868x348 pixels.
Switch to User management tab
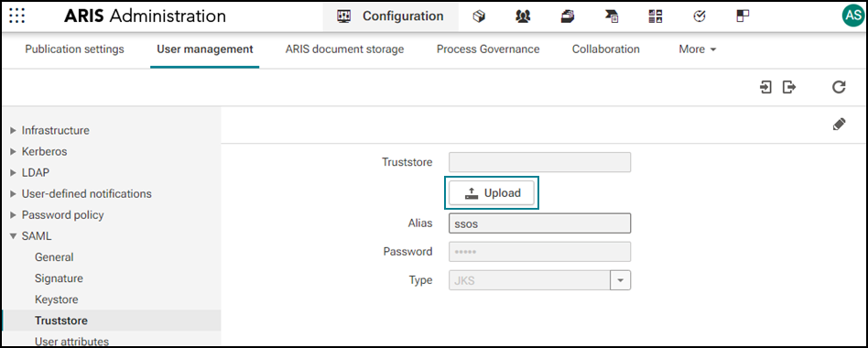(x=205, y=49)
